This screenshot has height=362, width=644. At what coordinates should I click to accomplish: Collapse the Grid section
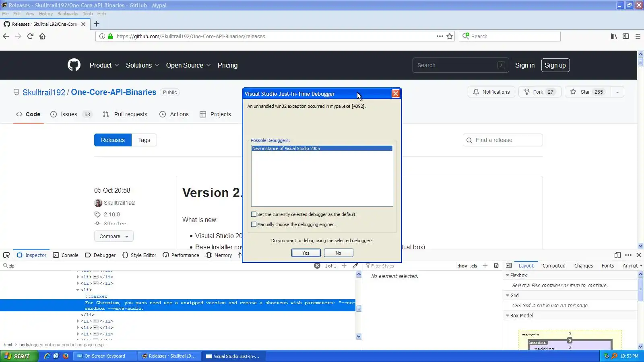pos(508,296)
